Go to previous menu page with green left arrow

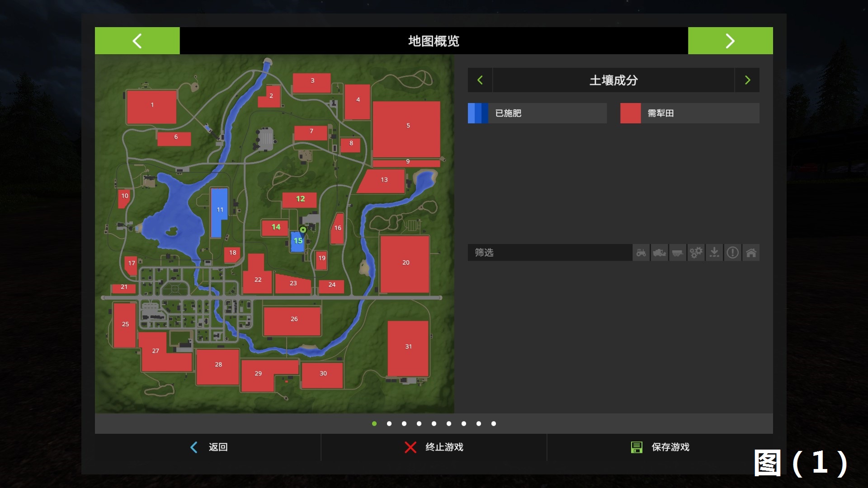(137, 41)
